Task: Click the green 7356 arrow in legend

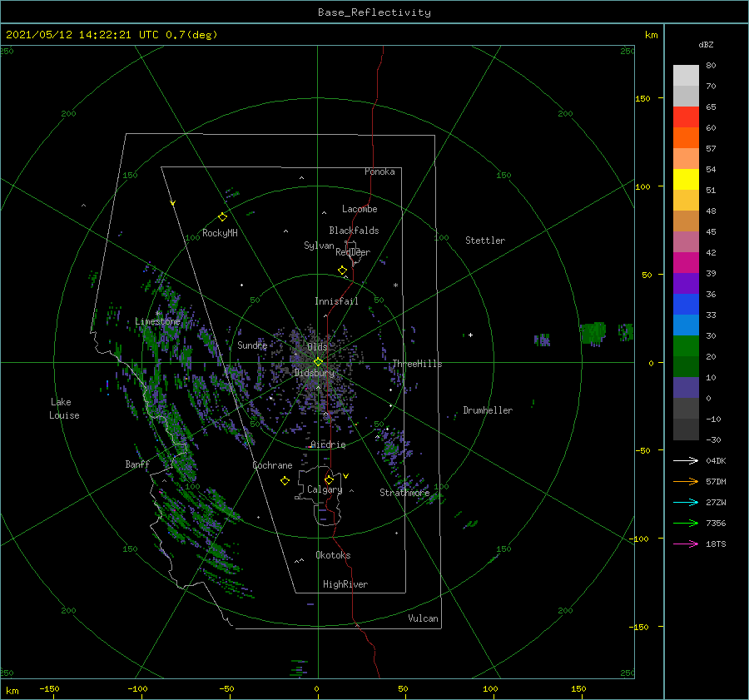Action: 686,524
